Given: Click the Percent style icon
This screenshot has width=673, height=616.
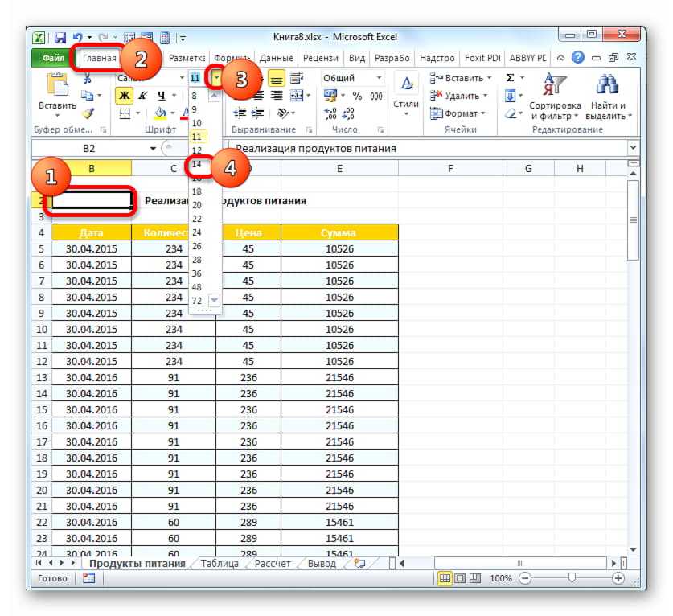Looking at the screenshot, I should [x=356, y=96].
